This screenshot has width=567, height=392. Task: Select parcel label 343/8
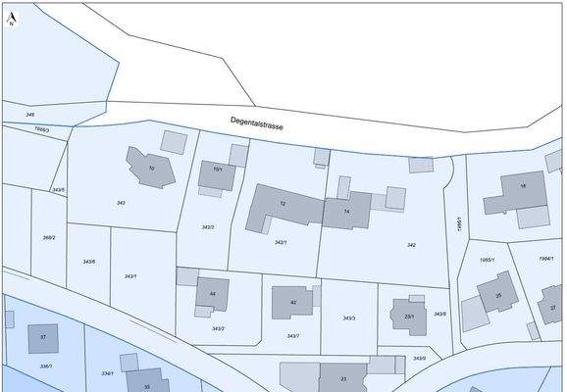439,314
